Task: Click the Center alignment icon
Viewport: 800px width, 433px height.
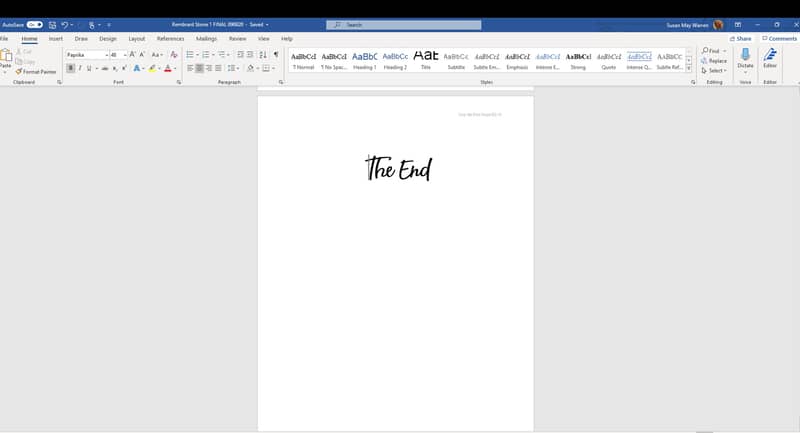Action: (x=200, y=68)
